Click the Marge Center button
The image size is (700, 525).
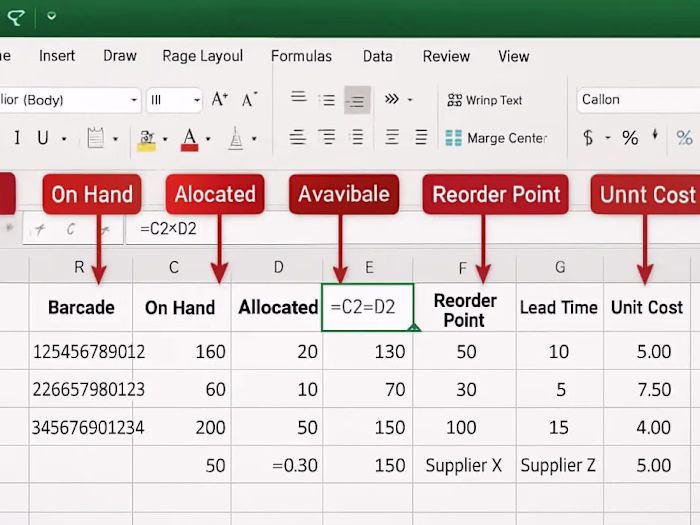(496, 138)
